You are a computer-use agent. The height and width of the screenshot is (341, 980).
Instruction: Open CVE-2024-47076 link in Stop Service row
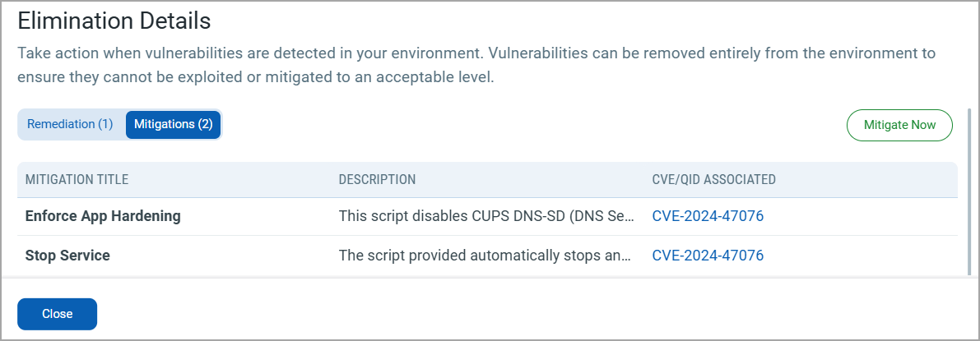[x=708, y=256]
